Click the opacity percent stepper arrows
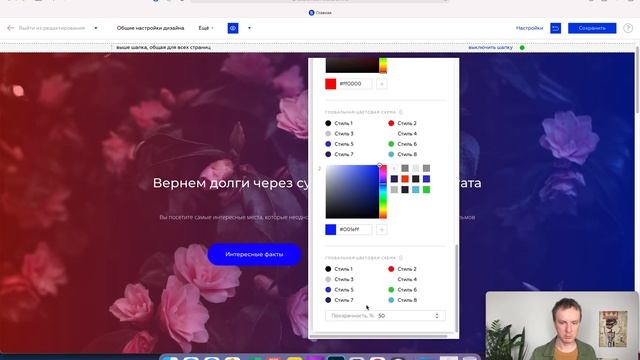This screenshot has width=640, height=360. (437, 316)
